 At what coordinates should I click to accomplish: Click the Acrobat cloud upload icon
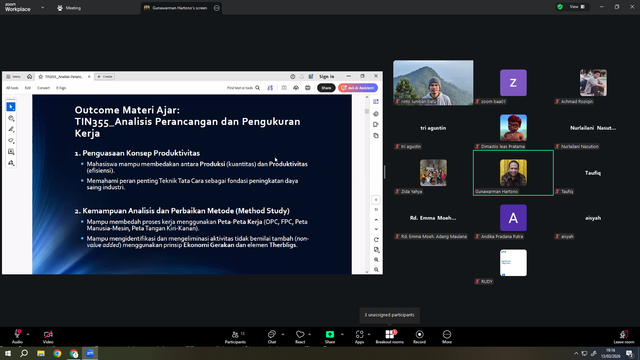[296, 88]
